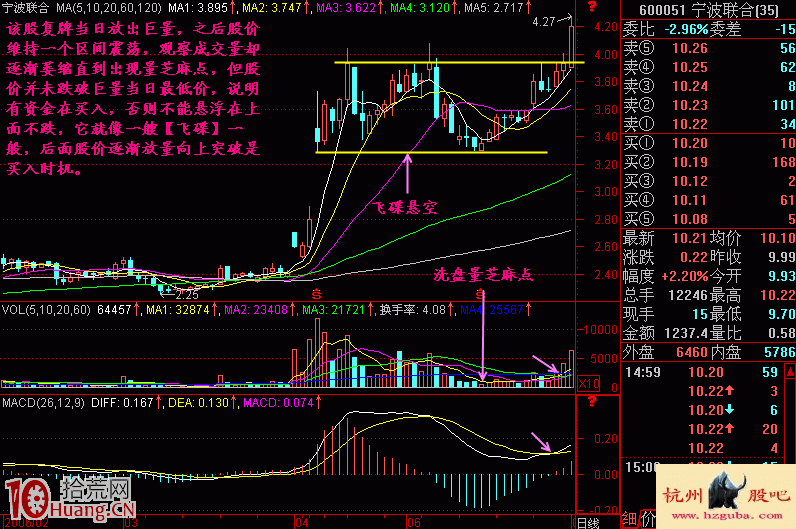Viewport: 796px width, 529px height.
Task: Select the 14:59 10.20 tick row
Action: point(703,372)
